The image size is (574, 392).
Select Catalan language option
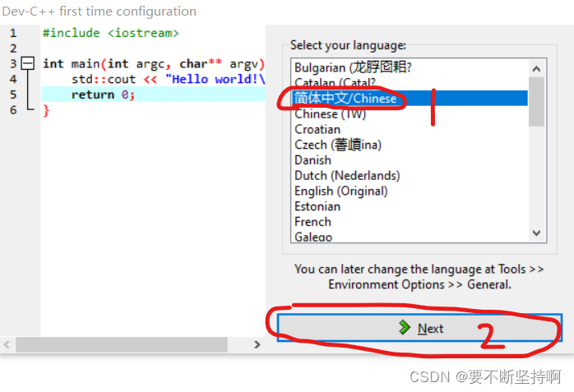pos(335,83)
